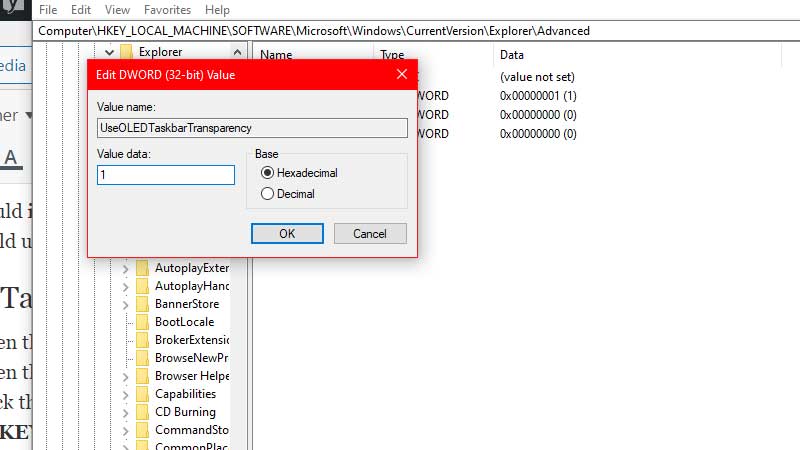This screenshot has height=450, width=800.
Task: Select the CD Burning tree item
Action: (185, 412)
